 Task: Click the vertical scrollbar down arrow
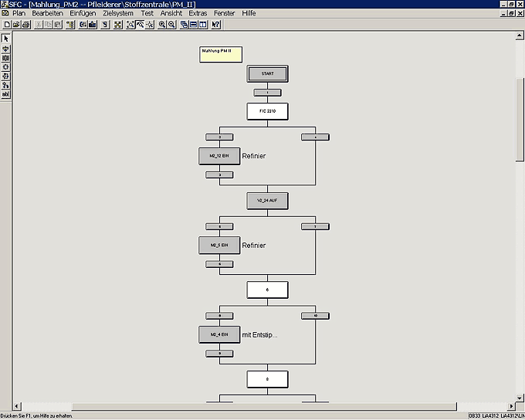(x=520, y=397)
